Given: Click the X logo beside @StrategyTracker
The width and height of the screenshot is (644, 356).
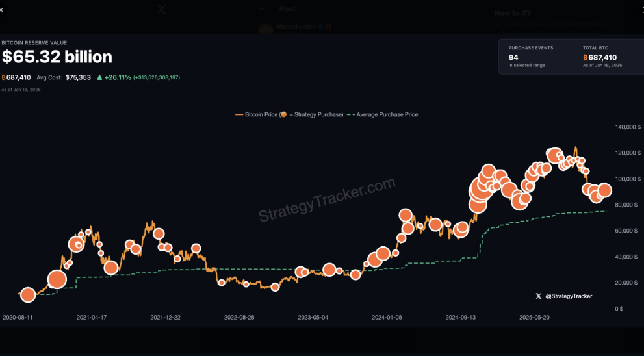Looking at the screenshot, I should point(538,296).
